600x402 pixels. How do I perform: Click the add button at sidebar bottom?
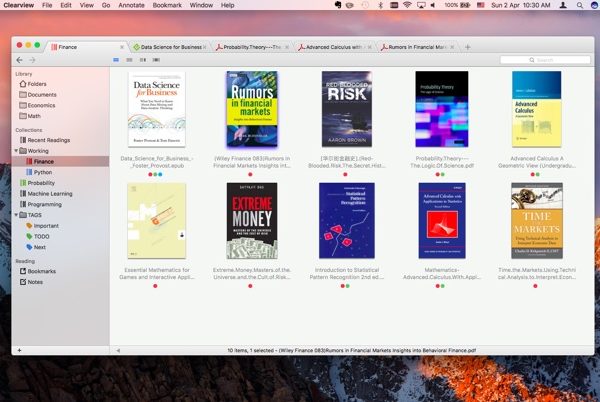(18, 349)
